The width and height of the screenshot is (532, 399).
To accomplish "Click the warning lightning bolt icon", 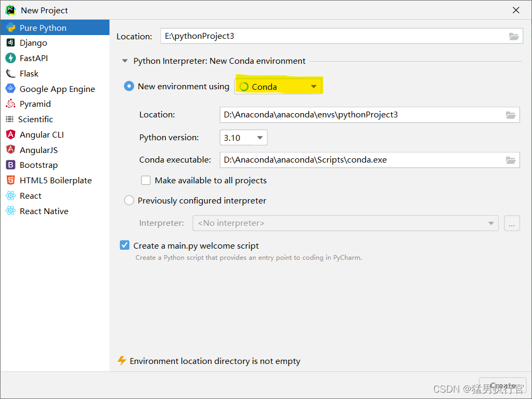I will pos(122,361).
